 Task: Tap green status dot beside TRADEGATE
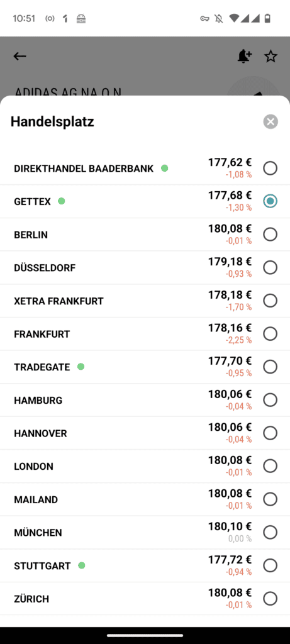click(81, 367)
